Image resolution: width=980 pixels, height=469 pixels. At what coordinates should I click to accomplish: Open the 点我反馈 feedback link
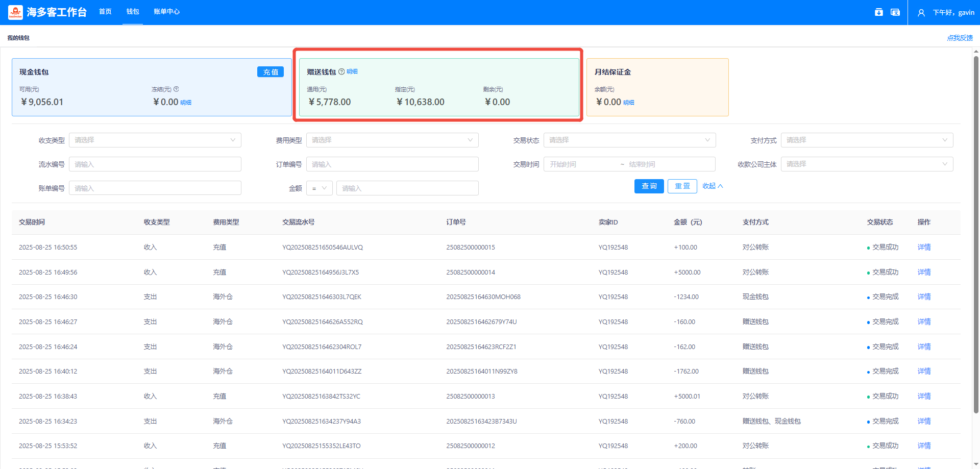tap(960, 38)
